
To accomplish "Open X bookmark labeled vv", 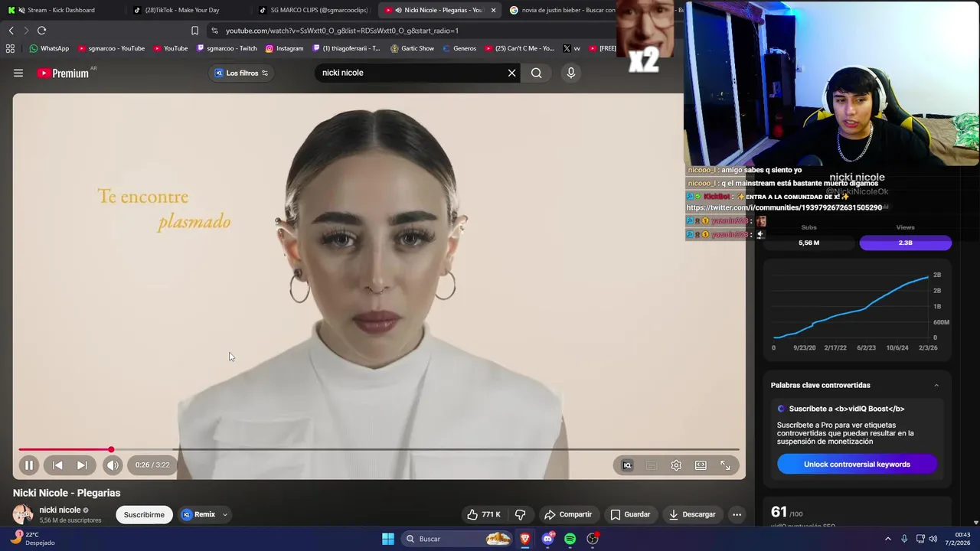I will [x=571, y=48].
